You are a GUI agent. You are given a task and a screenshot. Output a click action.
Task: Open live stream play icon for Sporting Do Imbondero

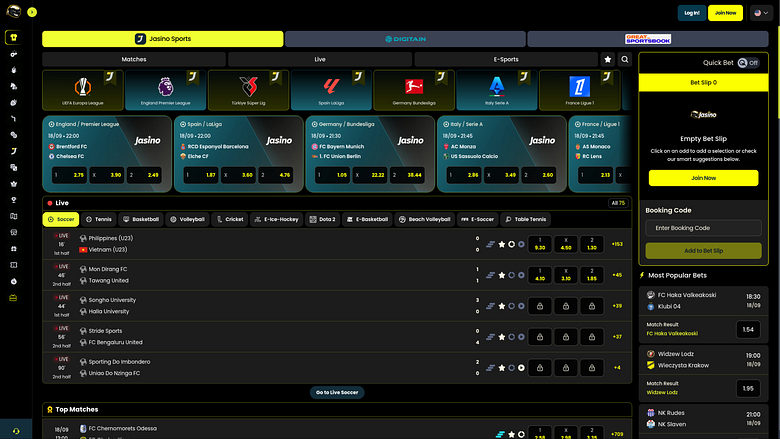521,367
